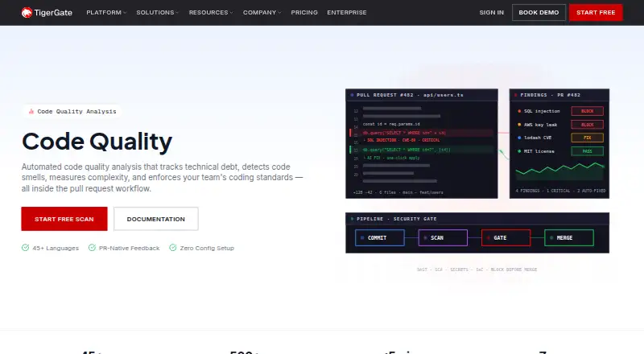644x354 pixels.
Task: Expand the Solutions dropdown menu
Action: tap(157, 13)
